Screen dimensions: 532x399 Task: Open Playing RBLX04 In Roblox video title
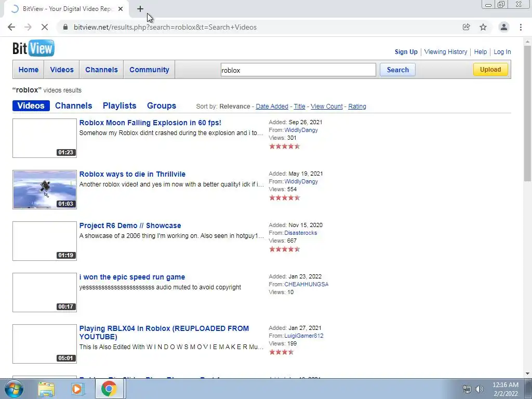(x=164, y=332)
